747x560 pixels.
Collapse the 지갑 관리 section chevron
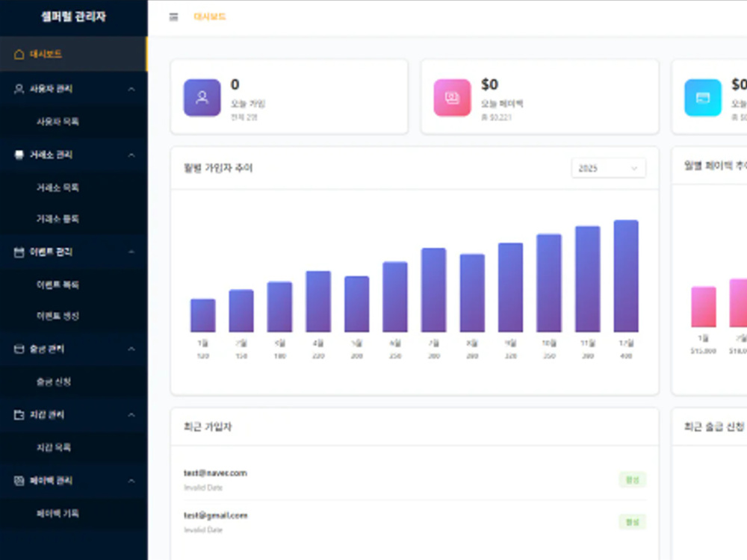tap(131, 414)
